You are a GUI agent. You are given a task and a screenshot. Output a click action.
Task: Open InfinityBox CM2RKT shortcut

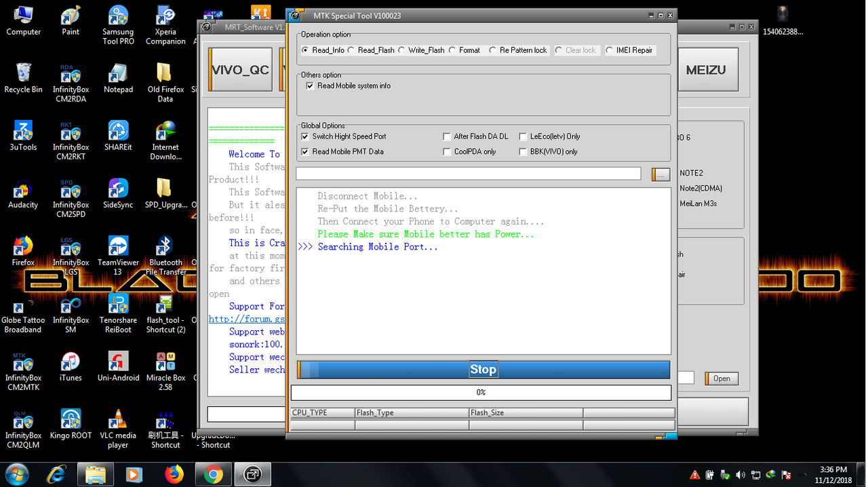[x=71, y=141]
